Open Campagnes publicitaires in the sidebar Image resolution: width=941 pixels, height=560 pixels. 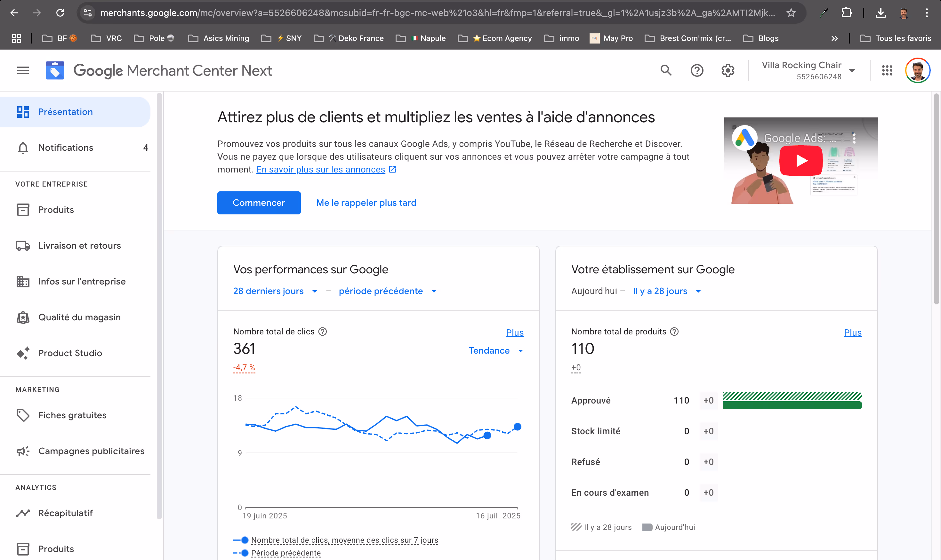[x=91, y=451]
